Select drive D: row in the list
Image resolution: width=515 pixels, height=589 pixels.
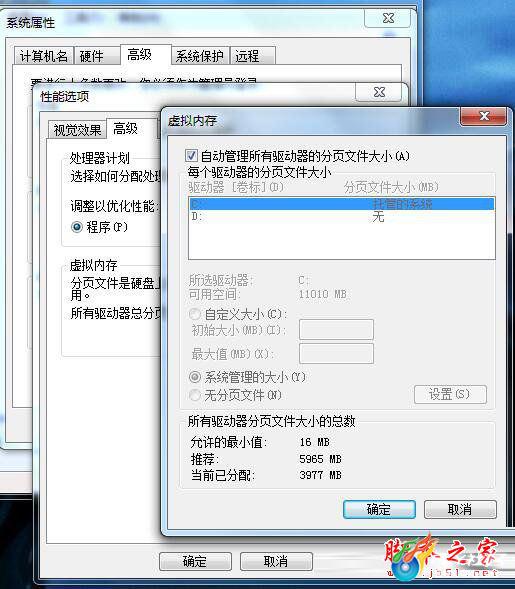(341, 217)
